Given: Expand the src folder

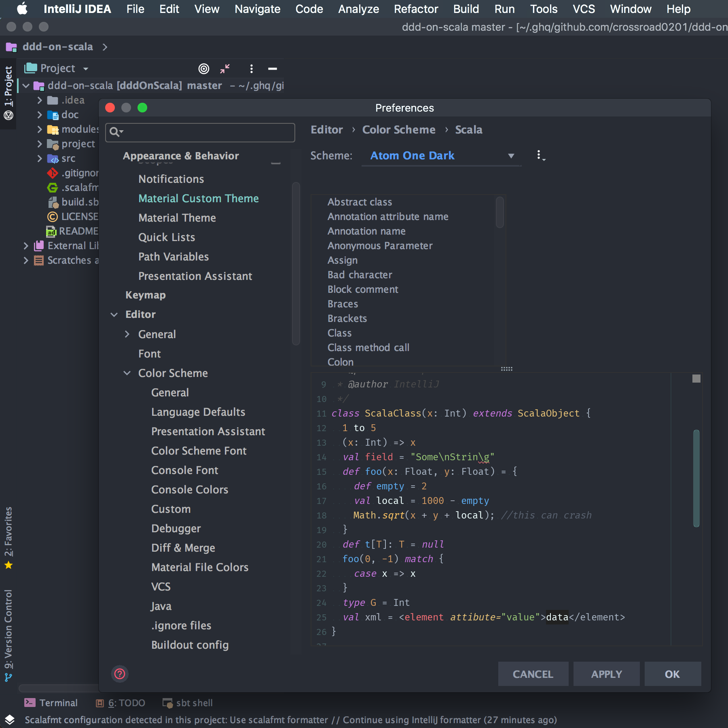Looking at the screenshot, I should tap(39, 158).
